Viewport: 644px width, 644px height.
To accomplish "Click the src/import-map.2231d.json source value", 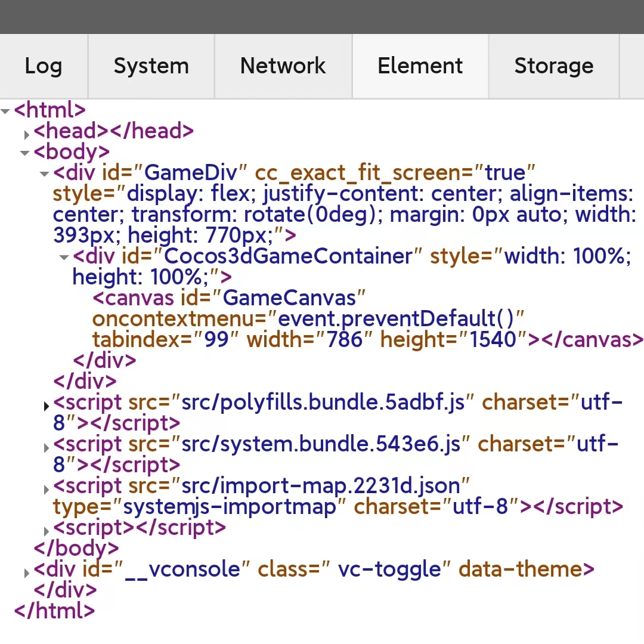I will (x=321, y=486).
